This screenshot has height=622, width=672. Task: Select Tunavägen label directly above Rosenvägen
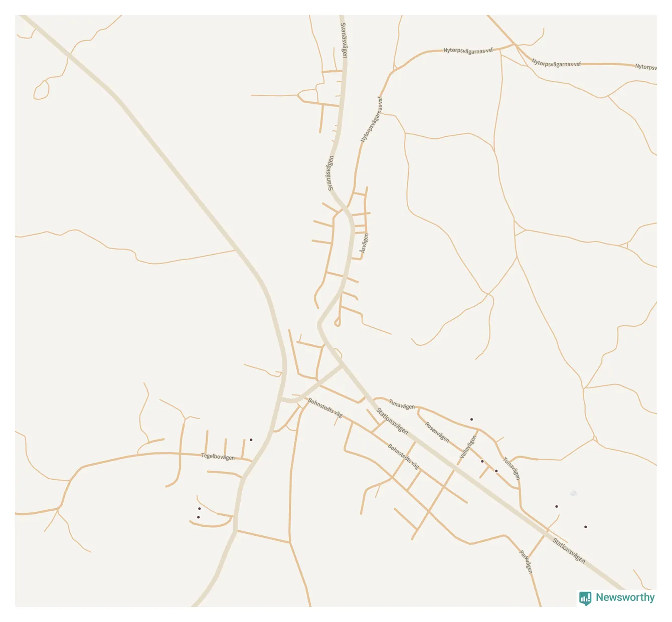pyautogui.click(x=402, y=404)
